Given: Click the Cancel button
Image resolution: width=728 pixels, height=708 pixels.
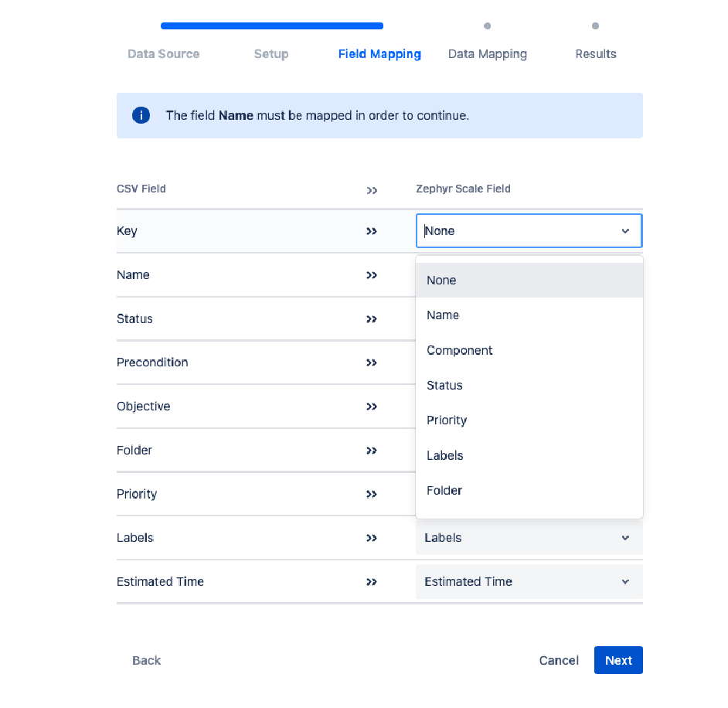Looking at the screenshot, I should [559, 660].
